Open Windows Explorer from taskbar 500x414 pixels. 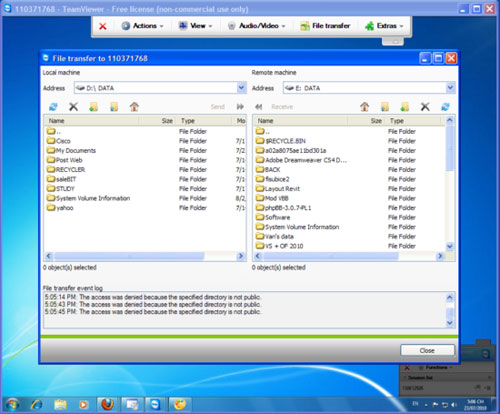60,405
